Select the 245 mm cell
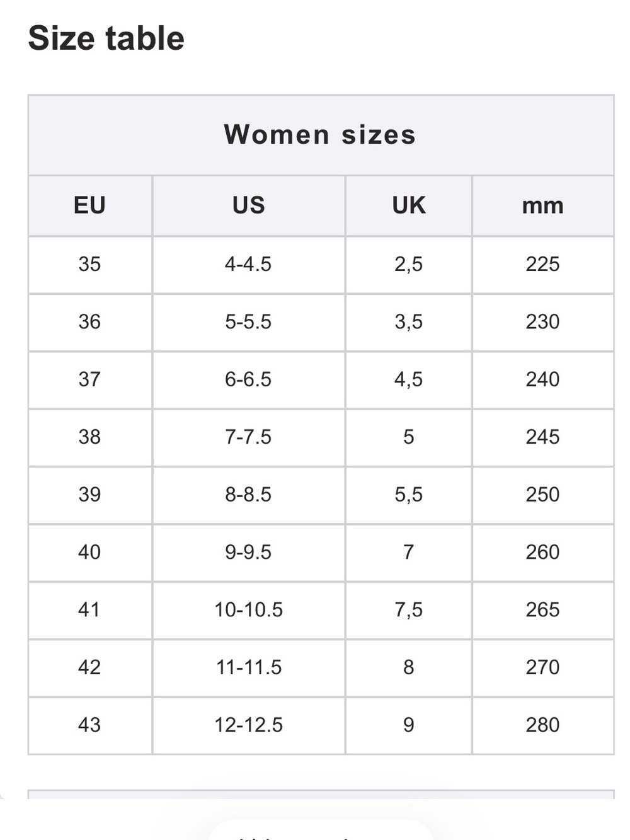 (543, 437)
